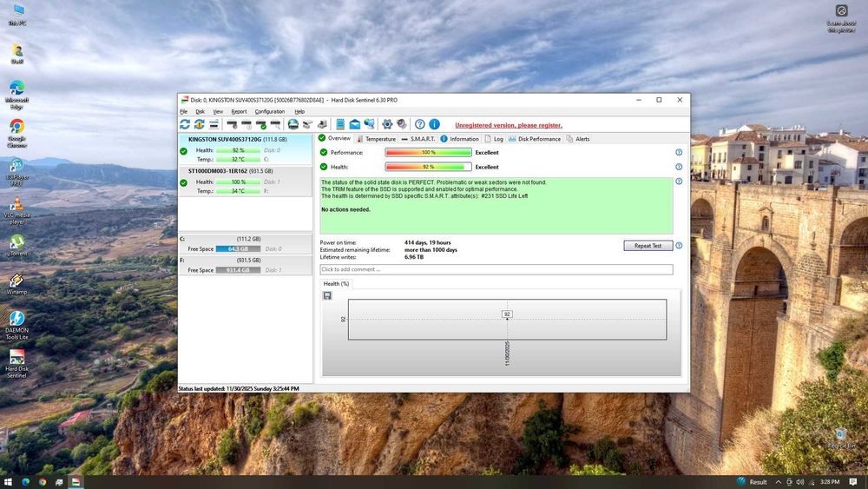Open Microsoft Edge desktop icon
Screen dimensions: 868x489
click(16, 96)
